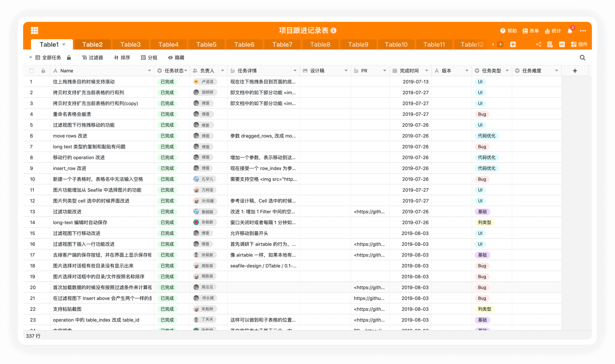
Task: Open PR link in row 21
Action: pos(369,298)
